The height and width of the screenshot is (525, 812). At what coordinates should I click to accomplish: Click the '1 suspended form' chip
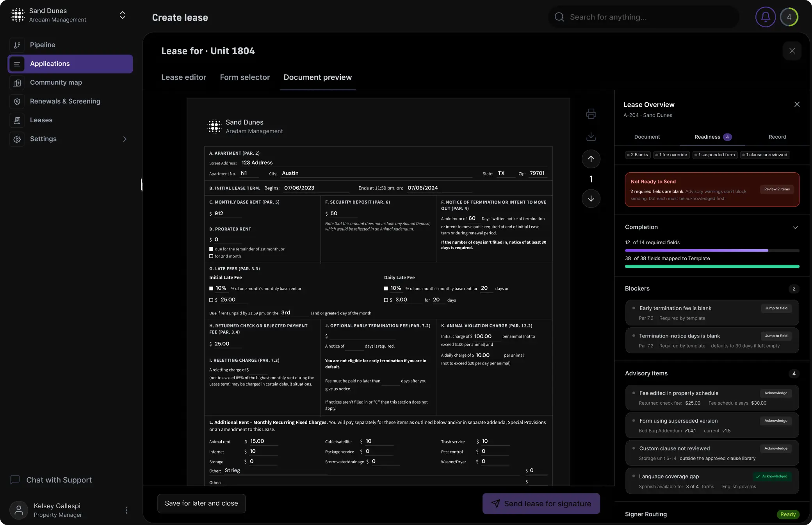point(715,155)
